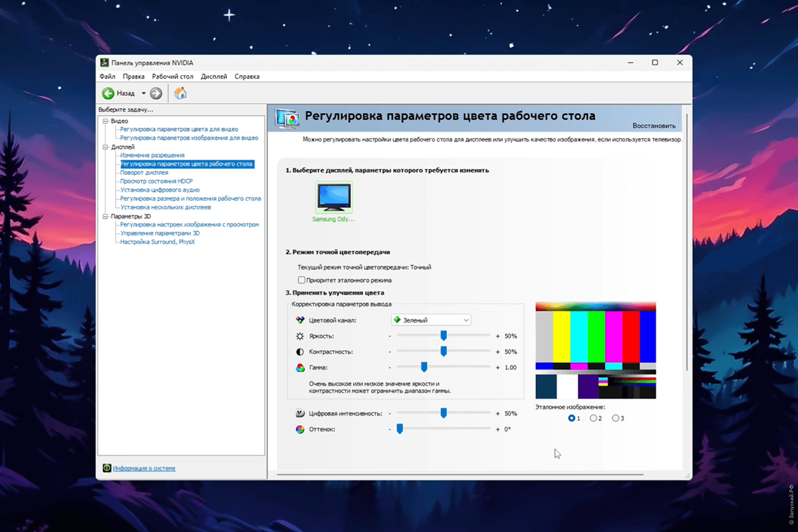Open Информация о системе link
The height and width of the screenshot is (532, 798).
pos(144,468)
